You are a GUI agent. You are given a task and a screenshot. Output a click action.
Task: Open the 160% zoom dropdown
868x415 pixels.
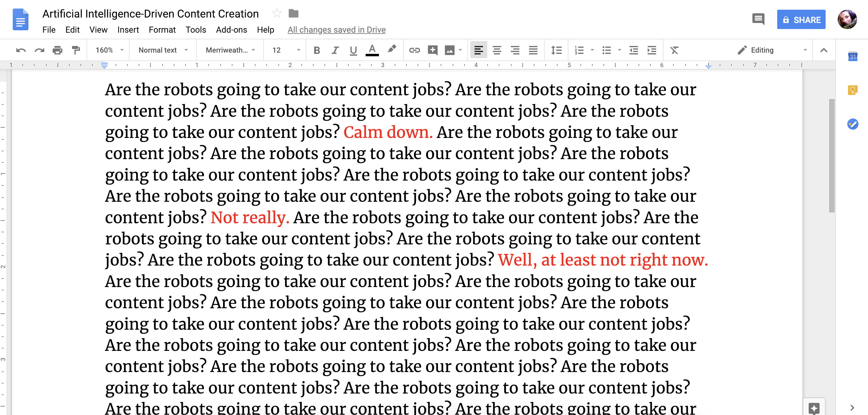pos(109,50)
